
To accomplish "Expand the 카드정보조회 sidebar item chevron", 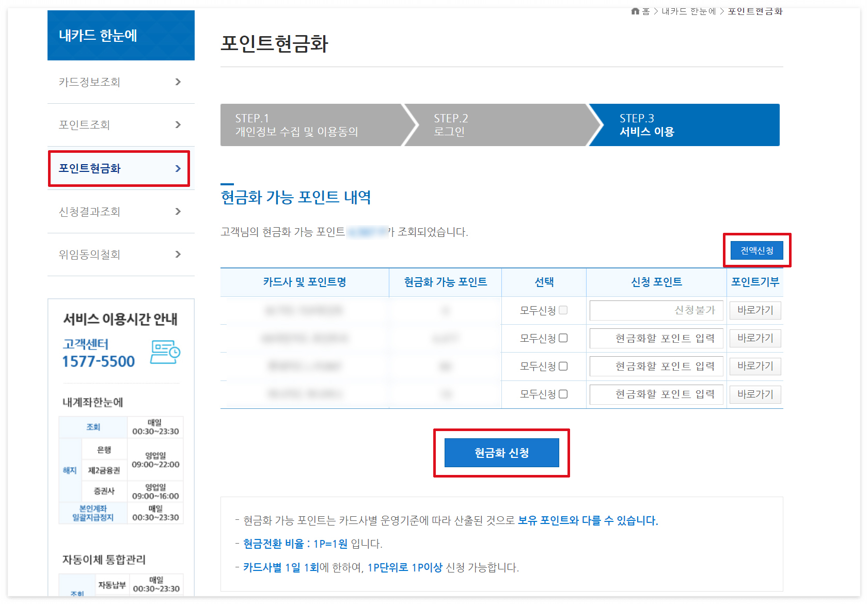I will pyautogui.click(x=178, y=82).
